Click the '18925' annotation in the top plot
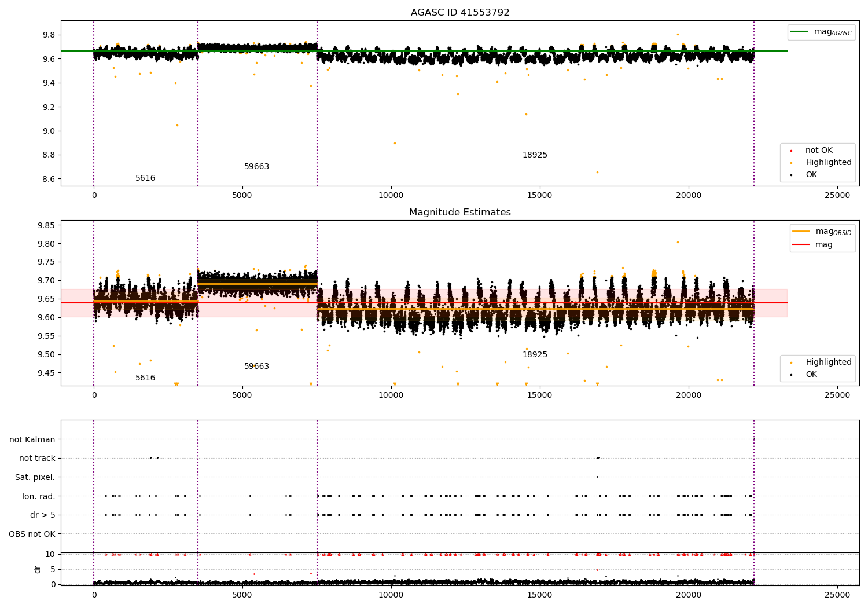The image size is (868, 608). 535,155
